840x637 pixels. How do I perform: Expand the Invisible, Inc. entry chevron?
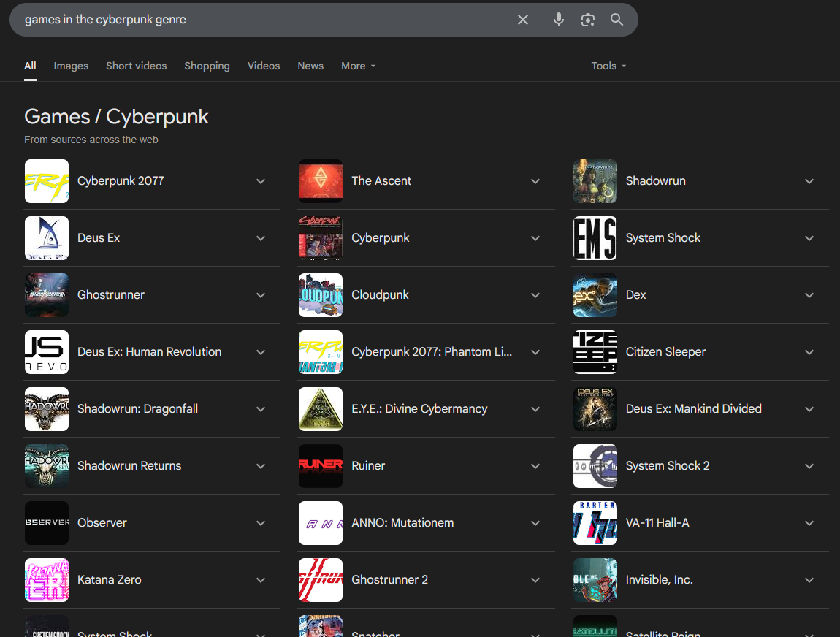click(809, 580)
